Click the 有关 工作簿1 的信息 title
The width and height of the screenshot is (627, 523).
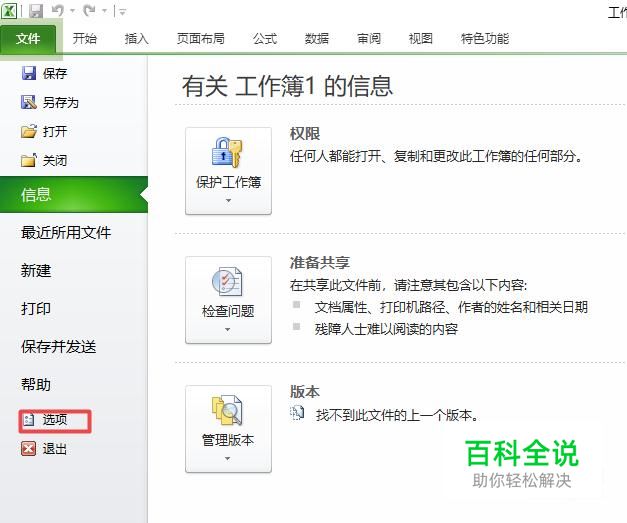[287, 86]
